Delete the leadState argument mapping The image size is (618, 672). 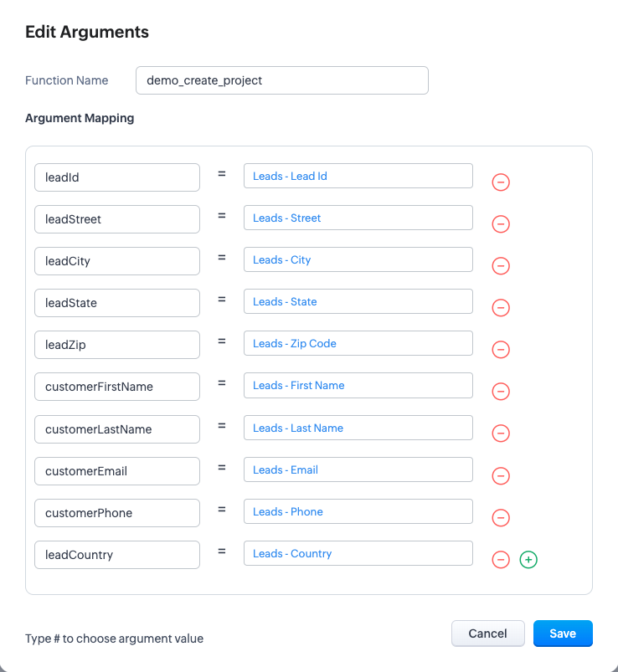(501, 308)
